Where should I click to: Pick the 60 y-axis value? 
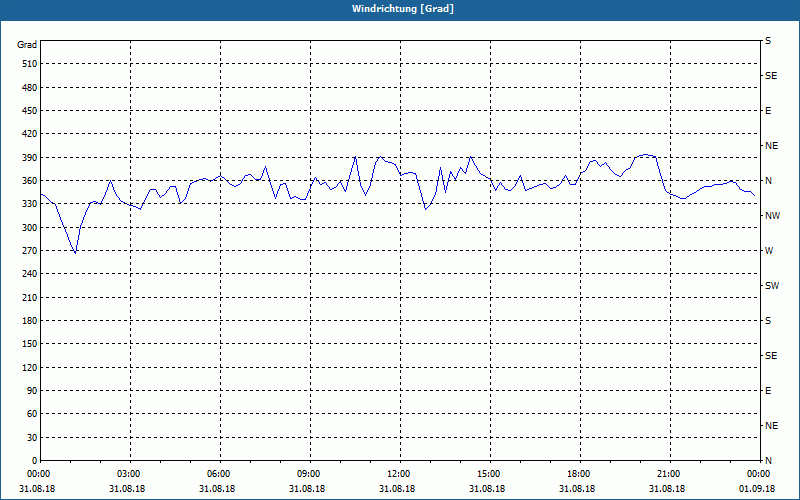pyautogui.click(x=32, y=414)
